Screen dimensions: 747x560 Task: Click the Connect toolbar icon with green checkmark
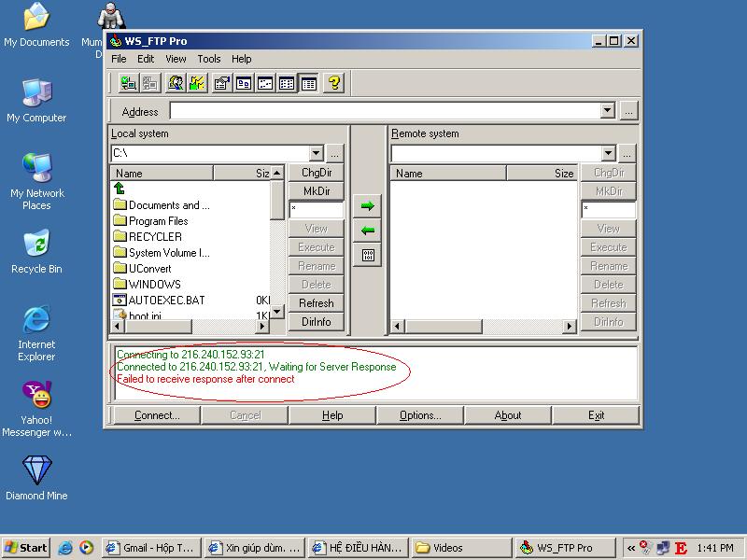pyautogui.click(x=128, y=83)
